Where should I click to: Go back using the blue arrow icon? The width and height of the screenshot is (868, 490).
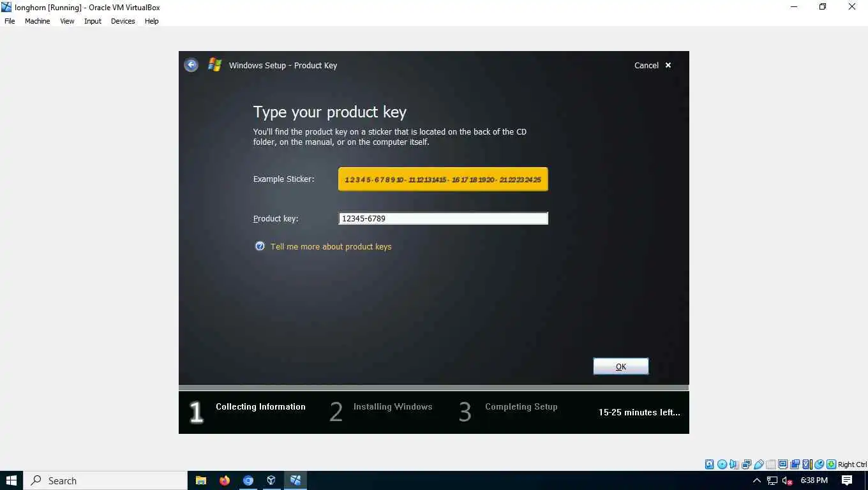coord(191,65)
